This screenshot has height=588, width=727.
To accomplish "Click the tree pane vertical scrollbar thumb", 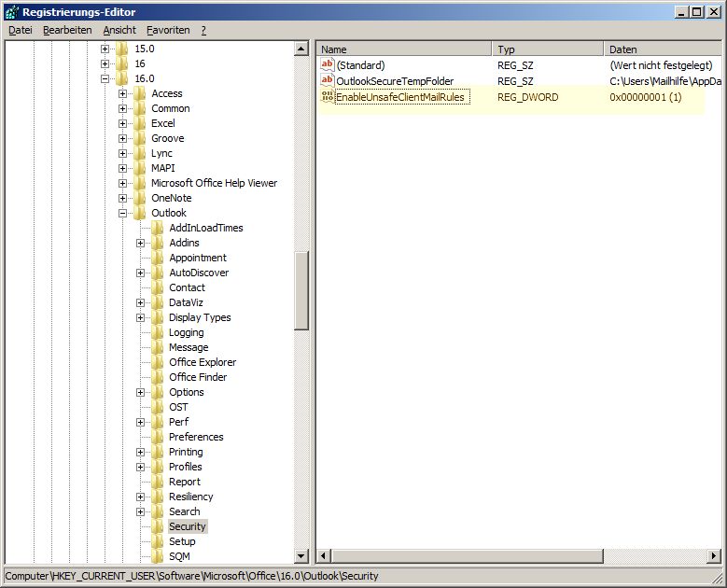I will (x=301, y=291).
